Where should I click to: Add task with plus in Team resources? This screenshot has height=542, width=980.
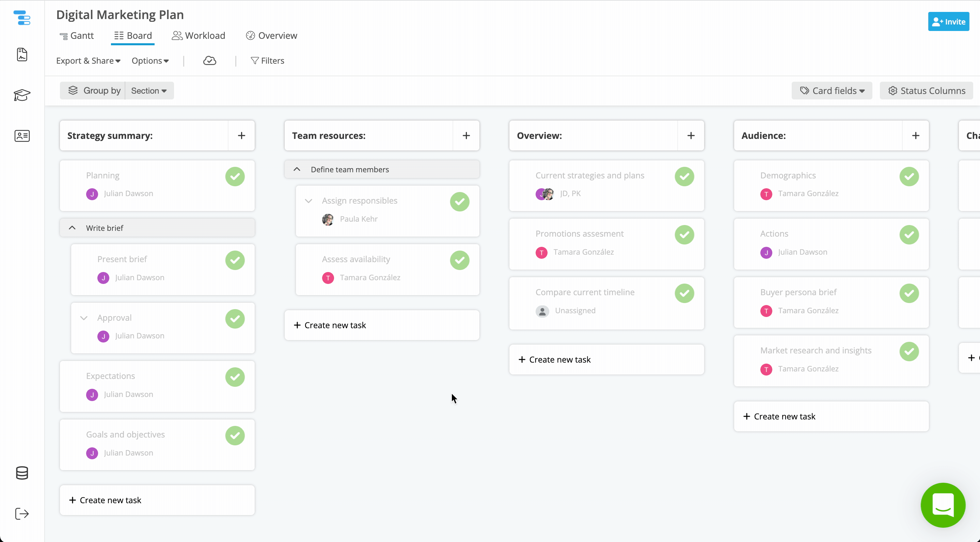466,136
